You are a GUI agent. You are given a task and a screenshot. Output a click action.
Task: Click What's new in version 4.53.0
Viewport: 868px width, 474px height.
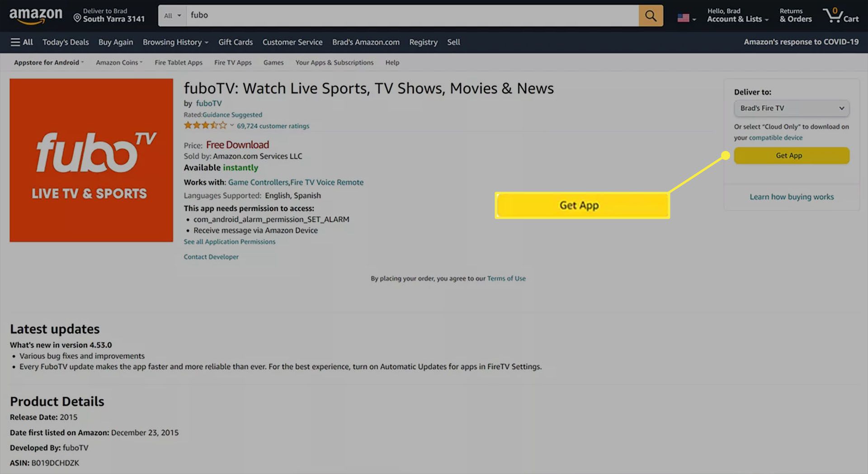pos(61,345)
